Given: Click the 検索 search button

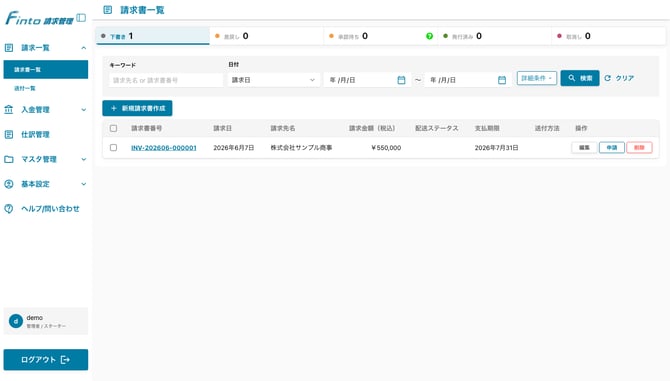Looking at the screenshot, I should (x=580, y=78).
